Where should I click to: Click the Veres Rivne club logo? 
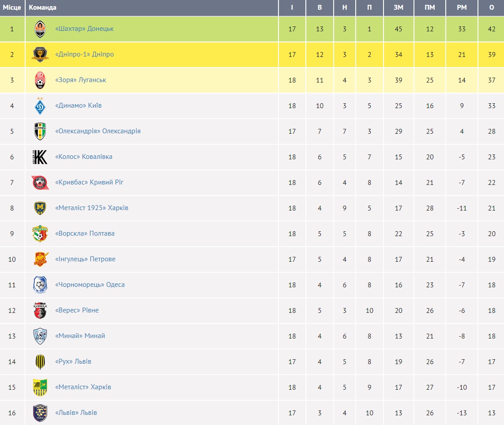tap(40, 311)
